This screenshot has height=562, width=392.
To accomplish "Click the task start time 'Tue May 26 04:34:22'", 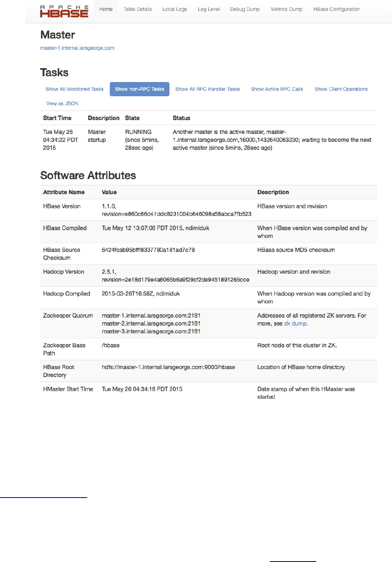I will coord(61,140).
